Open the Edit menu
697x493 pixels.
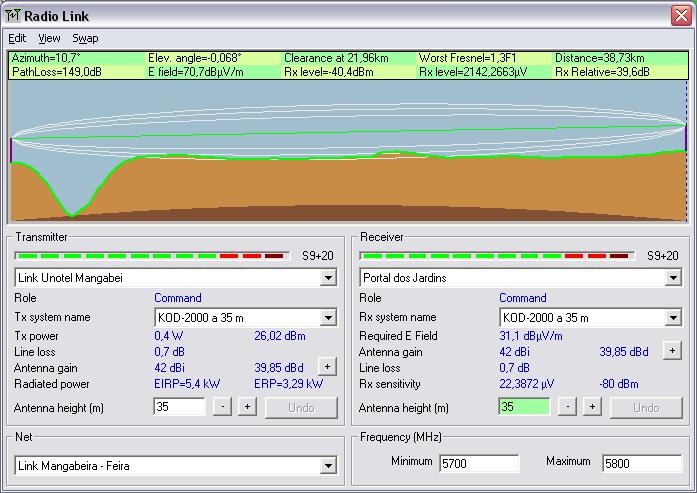point(17,38)
